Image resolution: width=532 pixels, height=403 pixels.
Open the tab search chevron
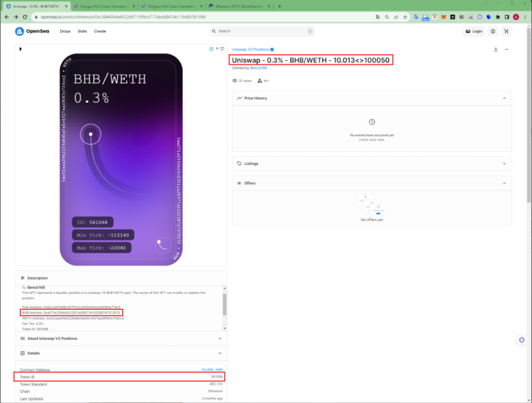point(486,3)
